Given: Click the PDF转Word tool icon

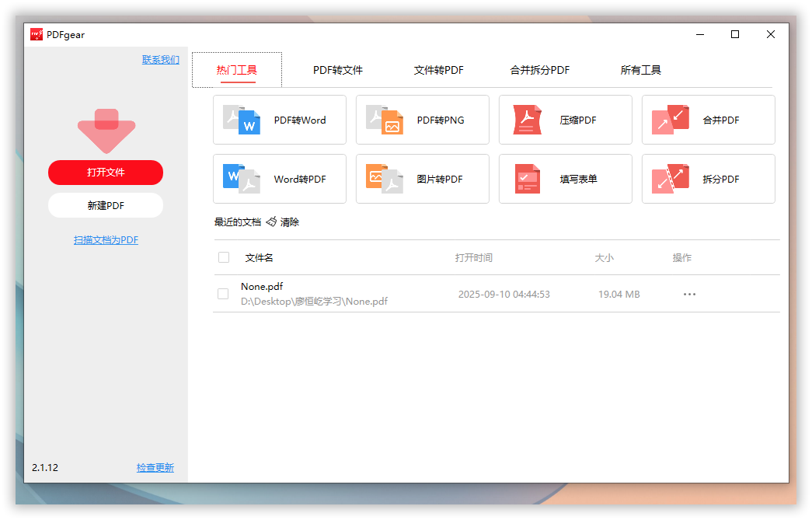Looking at the screenshot, I should [x=242, y=120].
